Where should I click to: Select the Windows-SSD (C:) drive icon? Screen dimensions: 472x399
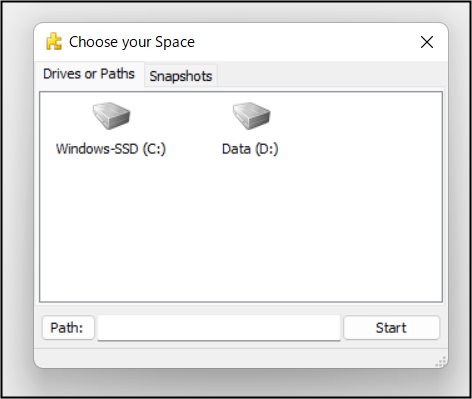click(111, 116)
